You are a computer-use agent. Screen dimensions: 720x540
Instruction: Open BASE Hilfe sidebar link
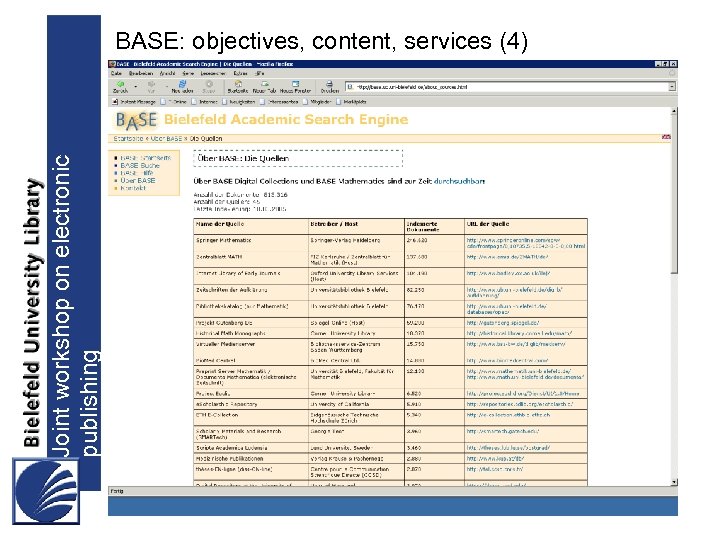136,173
